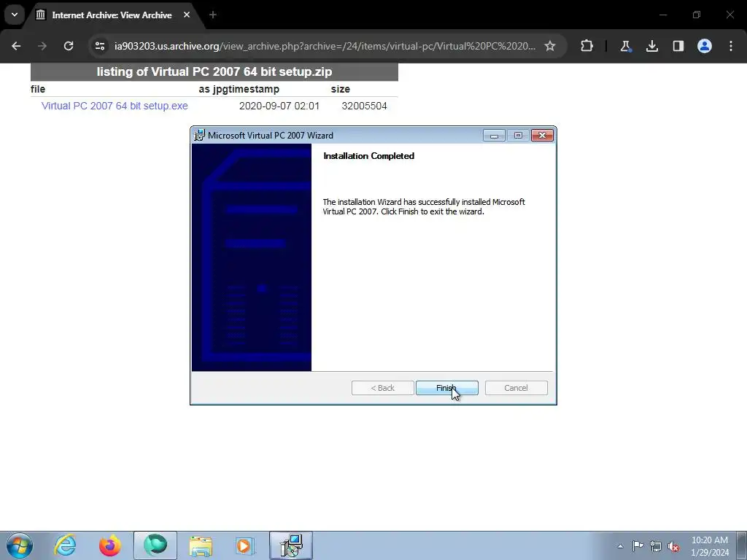
Task: Click the Show desktop strip
Action: [742, 545]
